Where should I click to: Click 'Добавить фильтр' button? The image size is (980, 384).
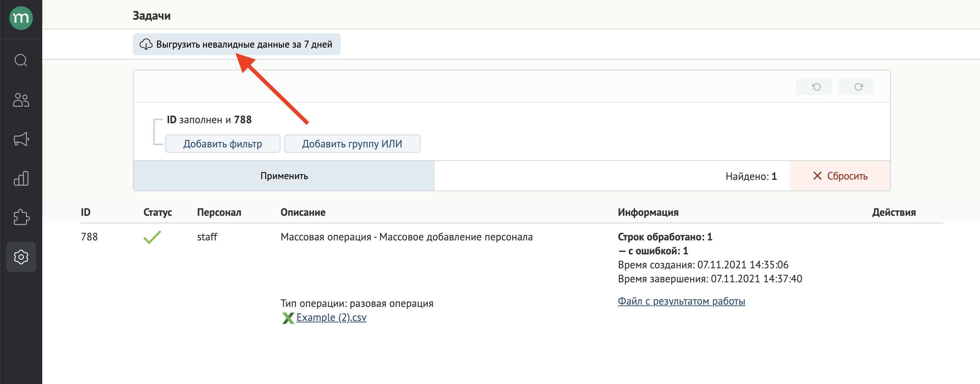click(x=223, y=144)
